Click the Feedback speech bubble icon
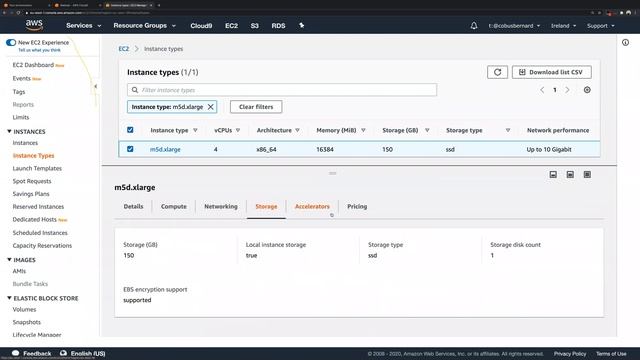Viewport: 640px width, 360px height. click(x=16, y=353)
